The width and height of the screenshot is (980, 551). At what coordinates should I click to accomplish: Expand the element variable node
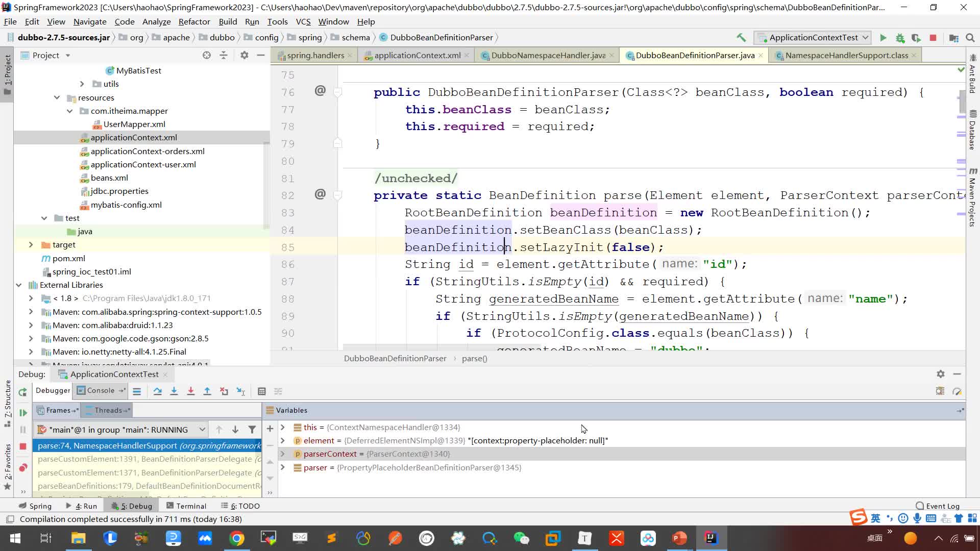click(282, 440)
